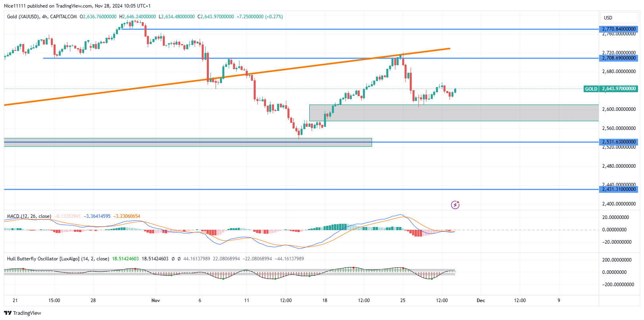This screenshot has height=320, width=644.
Task: Click the purple lightning event icon
Action: 455,205
